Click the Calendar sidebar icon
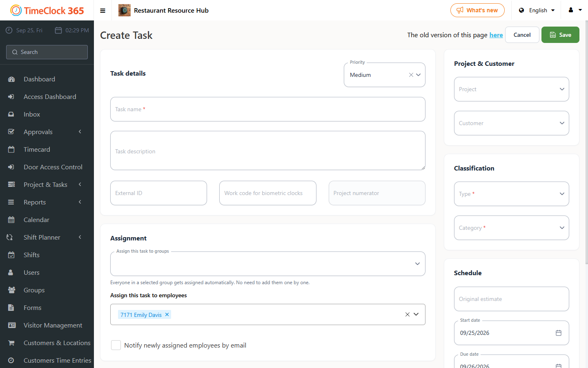Screen dimensions: 588x368 tap(11, 220)
